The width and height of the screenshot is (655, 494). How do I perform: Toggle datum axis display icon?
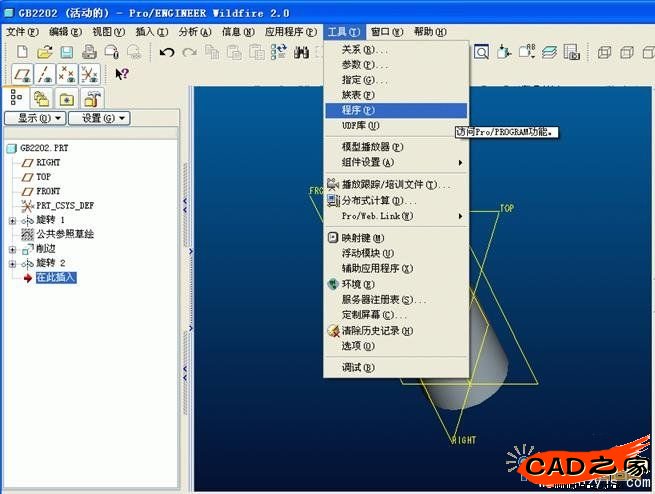[x=44, y=73]
